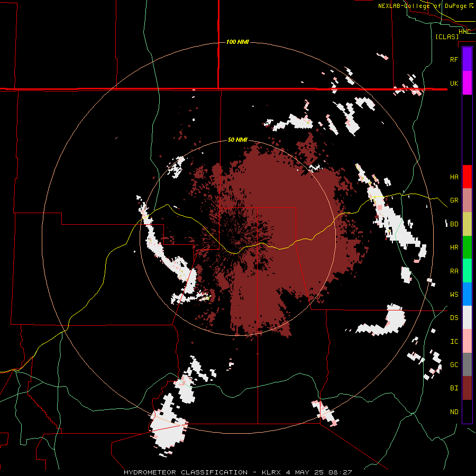Click the 100 NMI range ring label
The width and height of the screenshot is (476, 476).
tap(237, 42)
